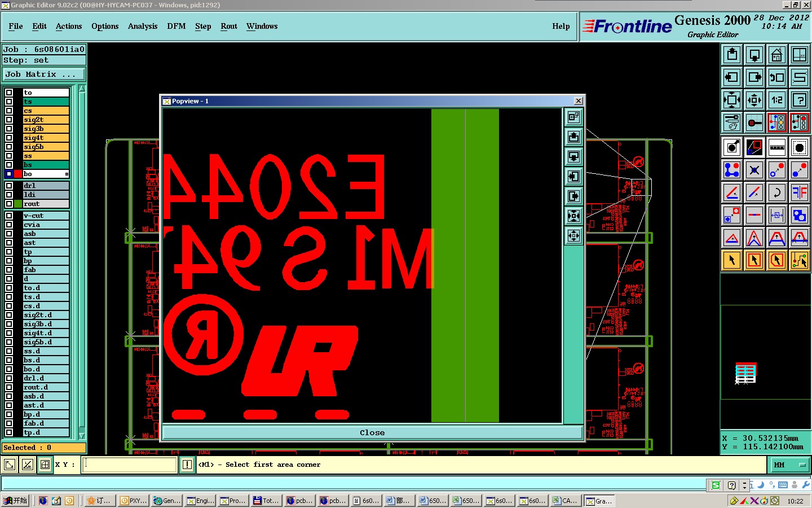The image size is (812, 508).
Task: Click the green color swatch of layer rout
Action: click(18, 204)
